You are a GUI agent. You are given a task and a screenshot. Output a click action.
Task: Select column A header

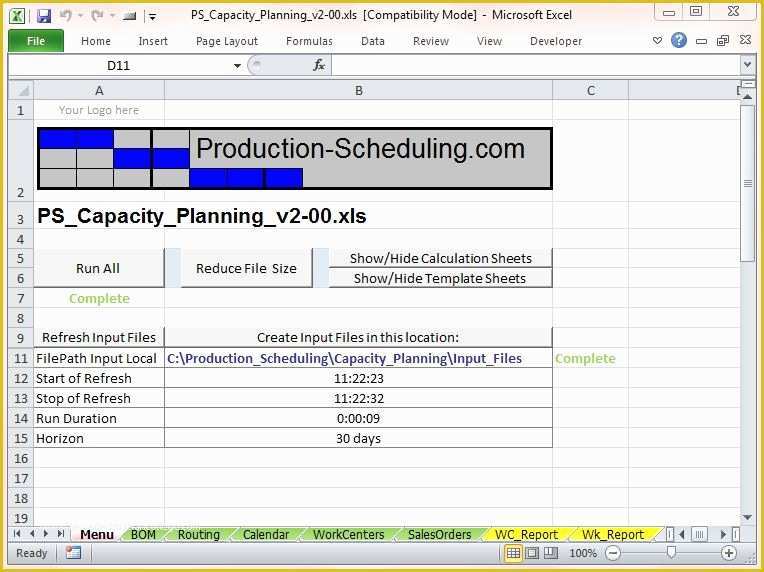99,91
